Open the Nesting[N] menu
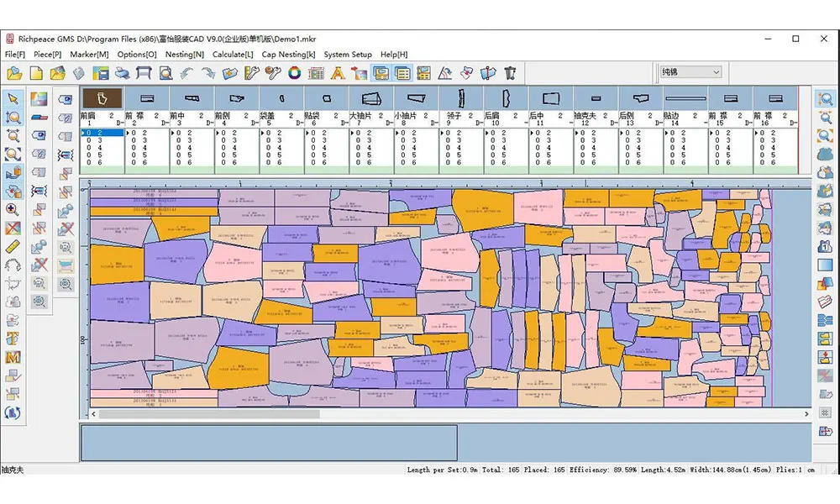Screen dimensions: 840x504 (184, 55)
